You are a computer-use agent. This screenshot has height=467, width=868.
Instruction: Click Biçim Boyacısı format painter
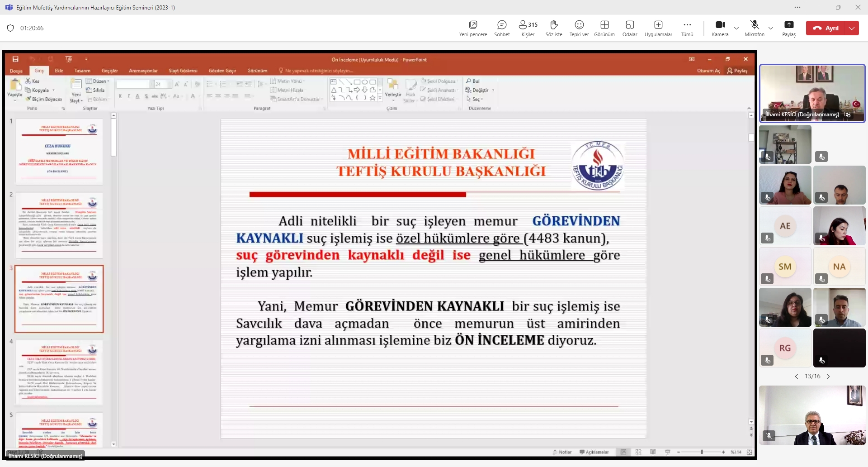pyautogui.click(x=44, y=99)
